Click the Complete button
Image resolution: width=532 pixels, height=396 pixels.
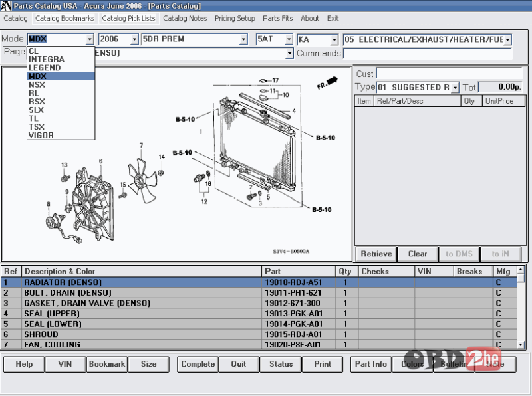click(x=198, y=364)
